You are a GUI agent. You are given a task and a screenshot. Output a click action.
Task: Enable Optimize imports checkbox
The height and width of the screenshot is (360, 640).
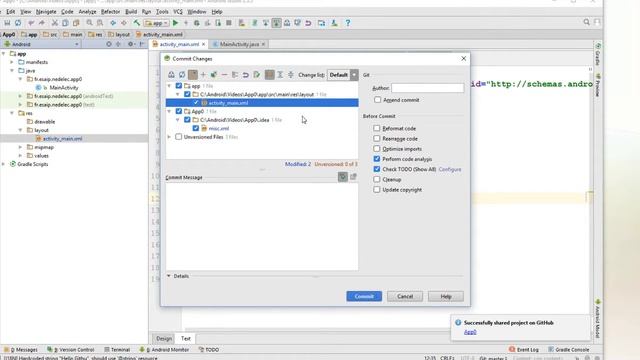click(377, 149)
